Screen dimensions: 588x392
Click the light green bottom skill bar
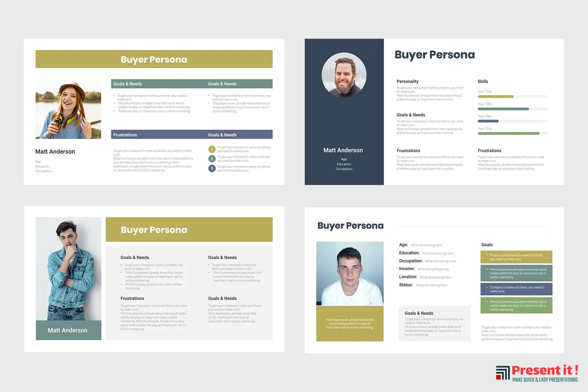click(508, 133)
